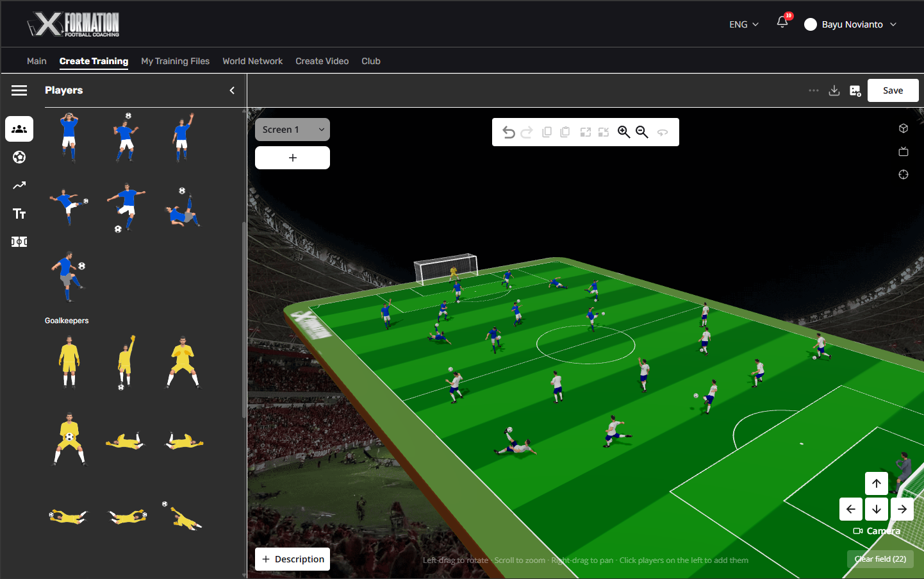The image size is (924, 579).
Task: Zoom in on the 3D pitch
Action: [623, 132]
